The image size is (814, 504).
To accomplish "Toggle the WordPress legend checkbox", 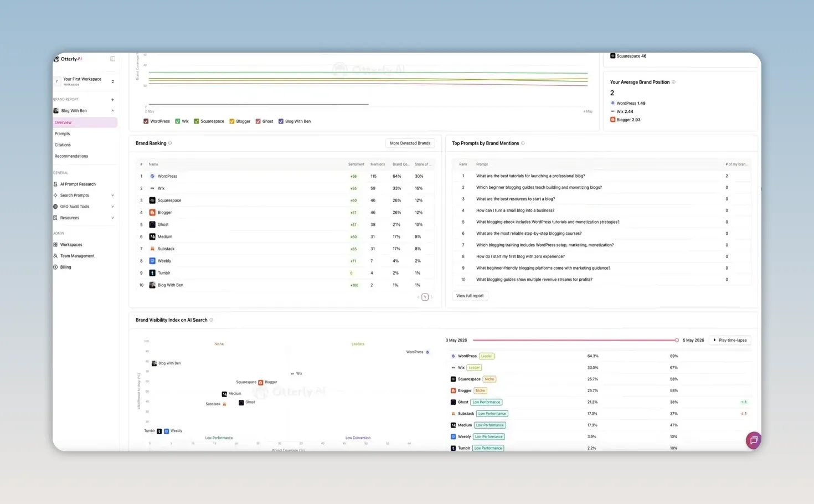I will point(146,121).
